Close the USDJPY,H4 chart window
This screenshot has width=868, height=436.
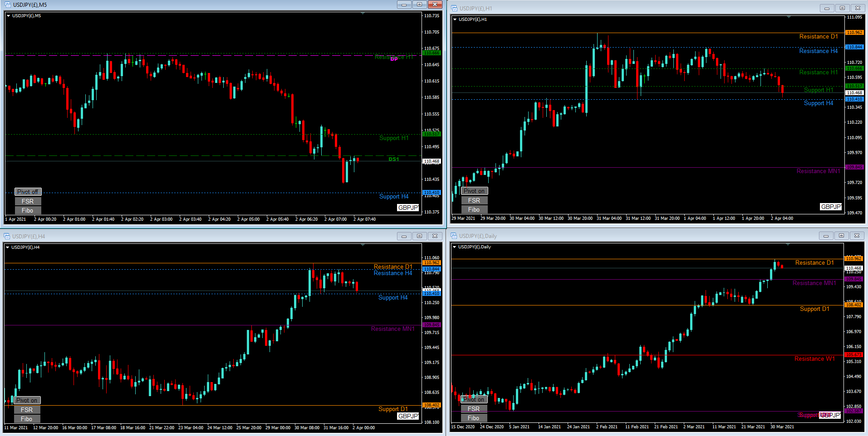coord(435,236)
